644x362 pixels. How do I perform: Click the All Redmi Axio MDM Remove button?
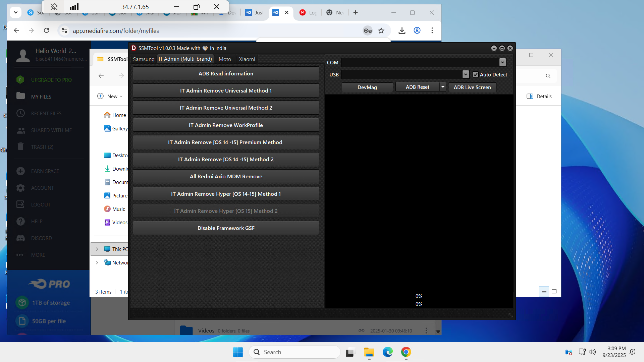click(x=226, y=177)
